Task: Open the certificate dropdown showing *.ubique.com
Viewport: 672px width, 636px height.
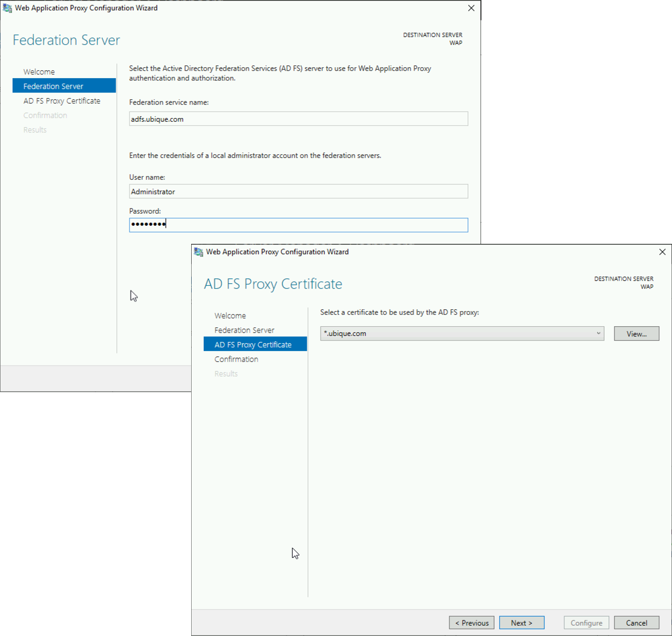Action: point(462,333)
